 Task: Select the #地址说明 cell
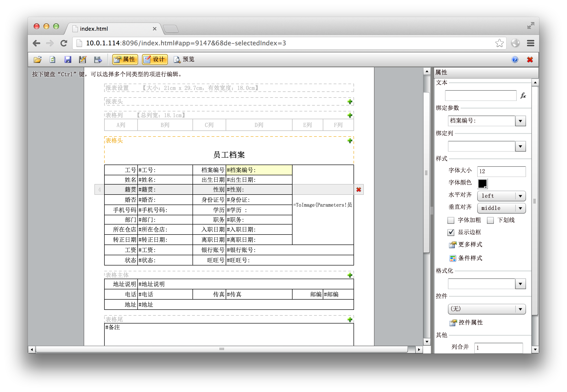tap(245, 284)
